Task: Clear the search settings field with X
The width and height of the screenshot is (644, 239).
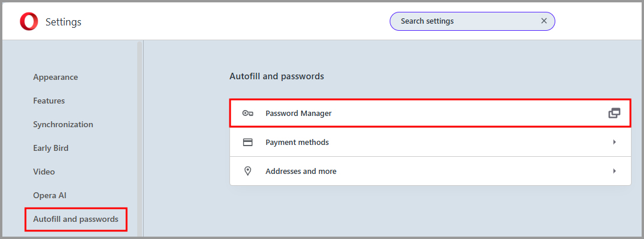Action: click(544, 21)
